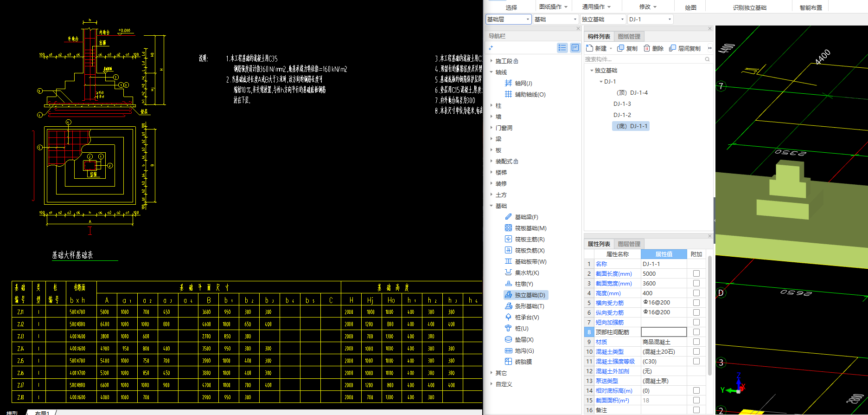
Task: Click the toolbar overflow double-arrow icon
Action: (710, 48)
